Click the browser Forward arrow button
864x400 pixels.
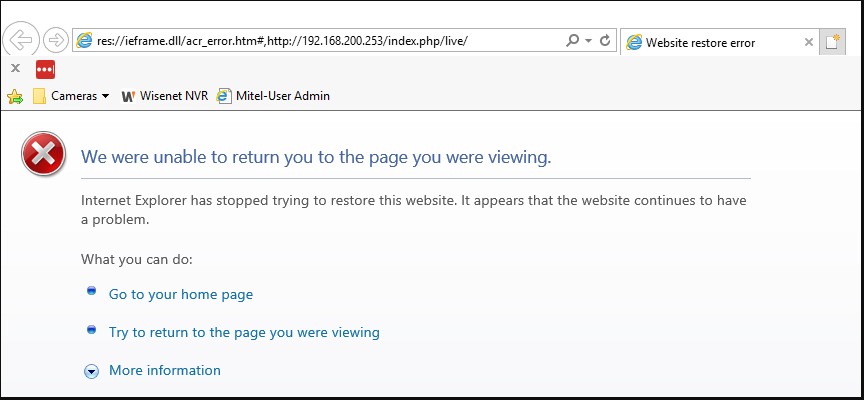[x=55, y=40]
